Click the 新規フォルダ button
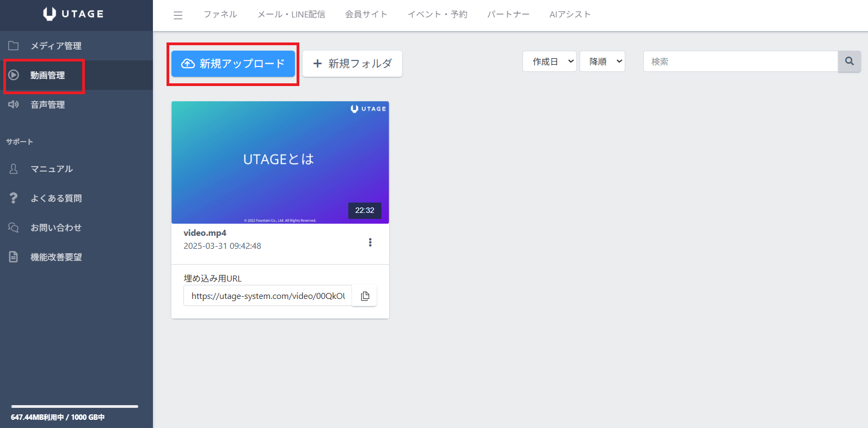The image size is (868, 428). tap(352, 64)
